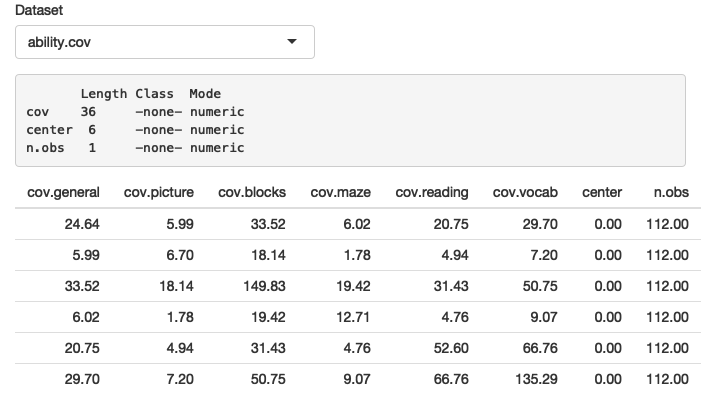Click the 149.83 table cell

click(264, 285)
